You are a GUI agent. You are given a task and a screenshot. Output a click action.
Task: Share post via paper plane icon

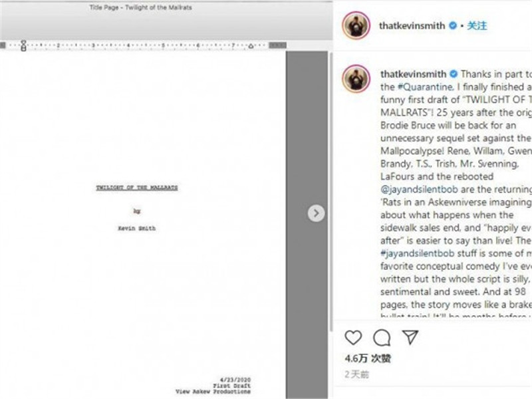(x=410, y=337)
